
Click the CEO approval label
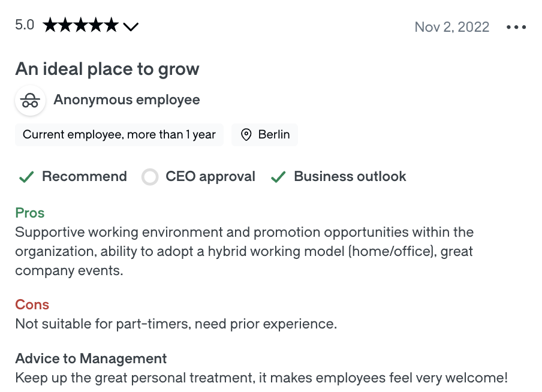[x=210, y=176]
